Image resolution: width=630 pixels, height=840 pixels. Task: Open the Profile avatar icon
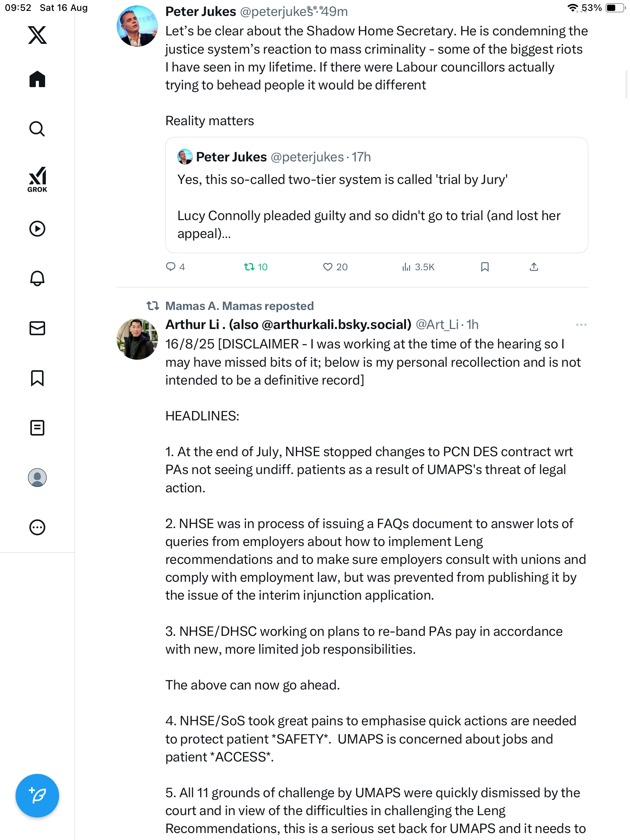pos(37,478)
